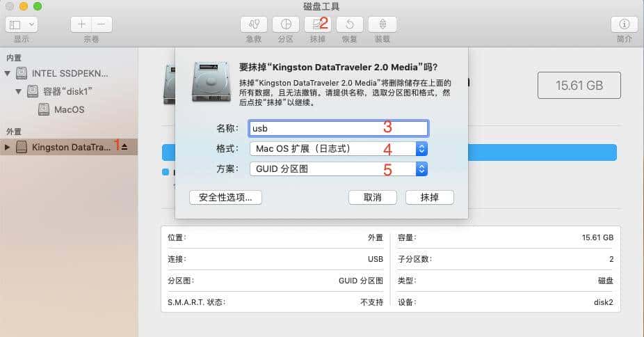The width and height of the screenshot is (644, 337).
Task: Open the 方案 GUID 分区图 scheme dropdown
Action: (x=339, y=169)
